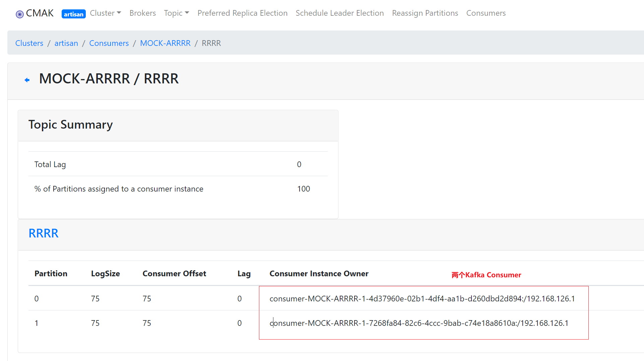644x361 pixels.
Task: Navigate to Reassign Partitions
Action: [x=425, y=13]
